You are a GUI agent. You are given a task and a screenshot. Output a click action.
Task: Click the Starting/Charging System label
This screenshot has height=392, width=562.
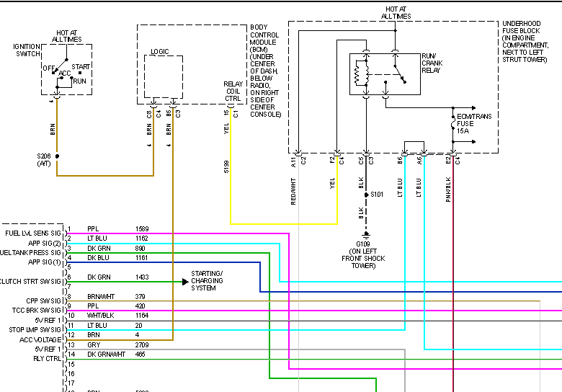(207, 281)
